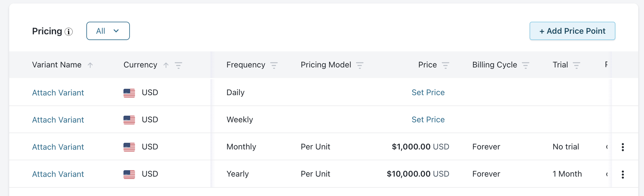The height and width of the screenshot is (196, 644).
Task: Open more options for Yearly price row
Action: tap(623, 174)
